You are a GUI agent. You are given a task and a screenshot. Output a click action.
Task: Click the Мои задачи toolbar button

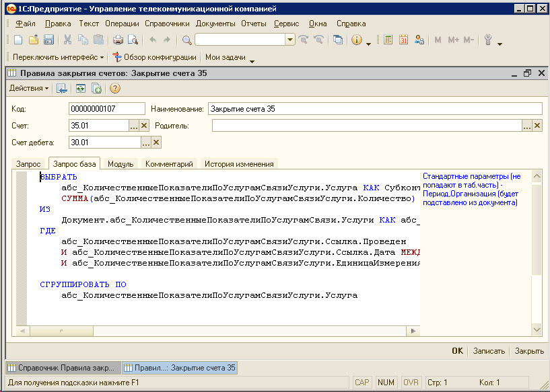click(226, 57)
